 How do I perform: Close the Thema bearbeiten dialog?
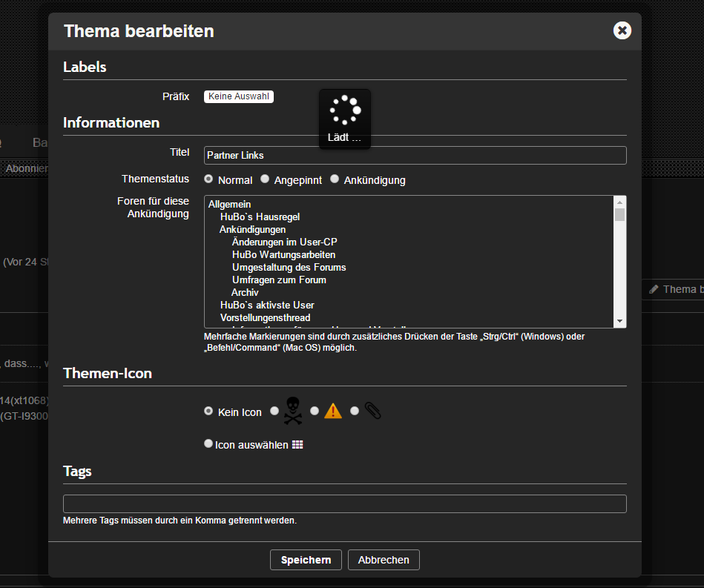click(x=622, y=30)
